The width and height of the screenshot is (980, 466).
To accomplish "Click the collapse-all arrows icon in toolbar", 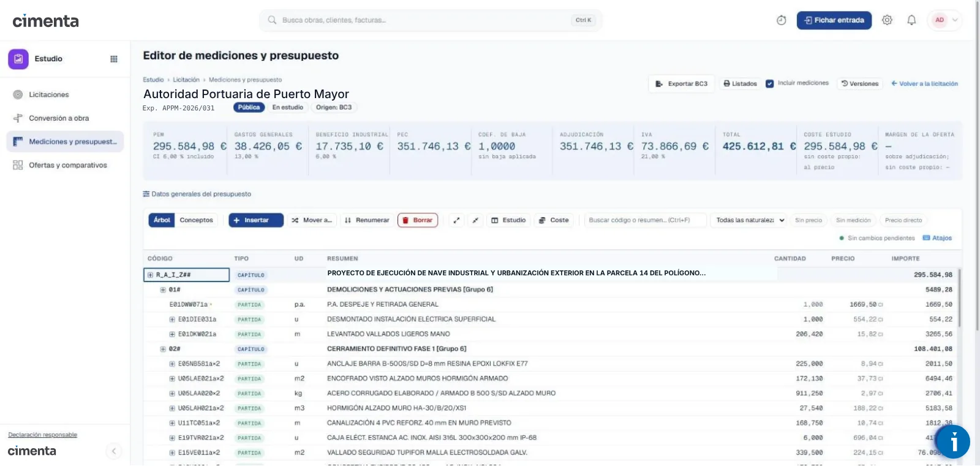I will (x=475, y=220).
